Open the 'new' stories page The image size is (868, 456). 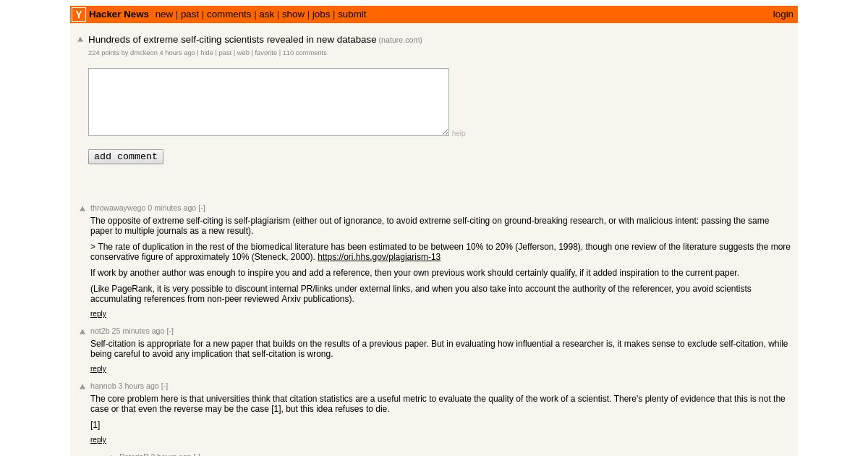click(x=164, y=14)
